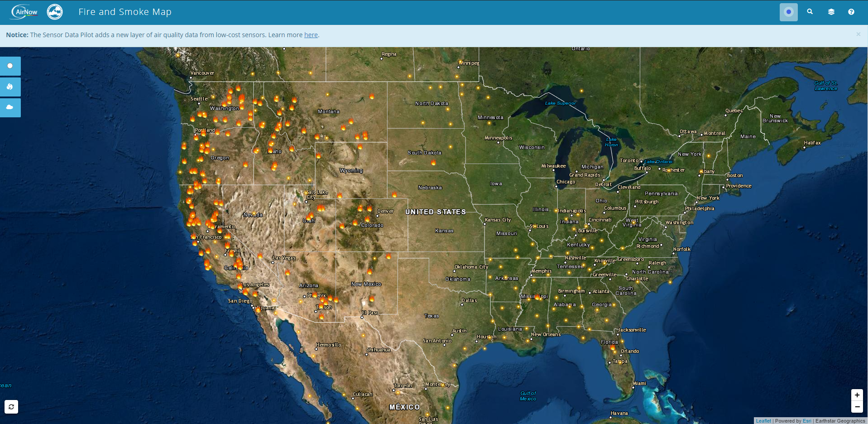Image resolution: width=868 pixels, height=424 pixels.
Task: Click the 'Atlanta' city label
Action: 601,291
